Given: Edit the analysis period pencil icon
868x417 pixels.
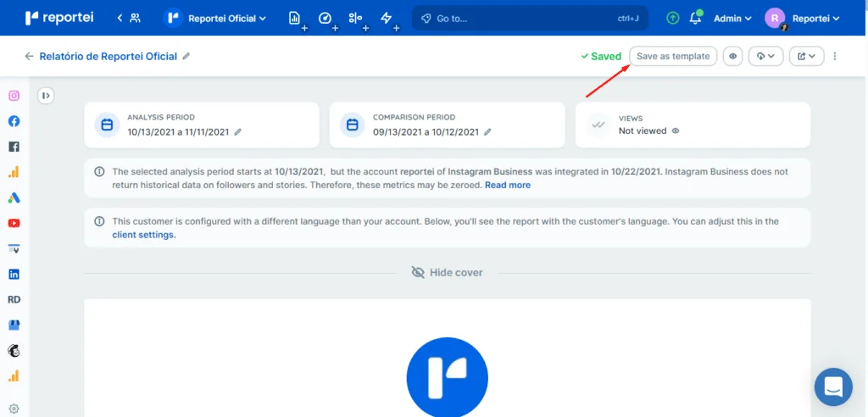Looking at the screenshot, I should click(x=238, y=132).
